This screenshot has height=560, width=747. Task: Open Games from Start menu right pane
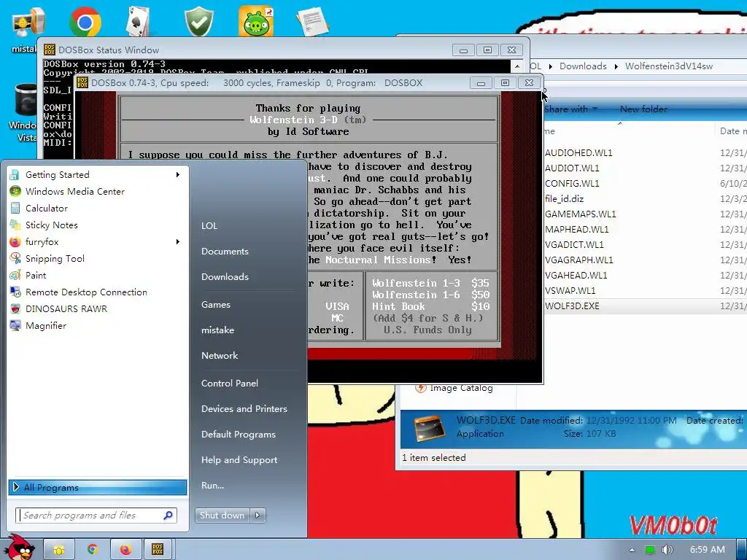tap(216, 304)
